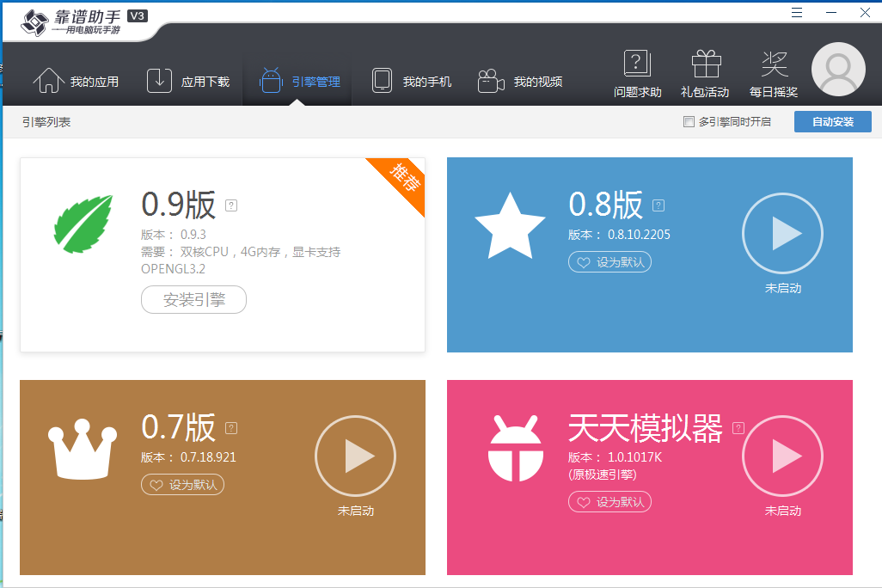Screen dimensions: 882x588
Task: Open help tooltip for 天天模拟器
Action: click(738, 428)
